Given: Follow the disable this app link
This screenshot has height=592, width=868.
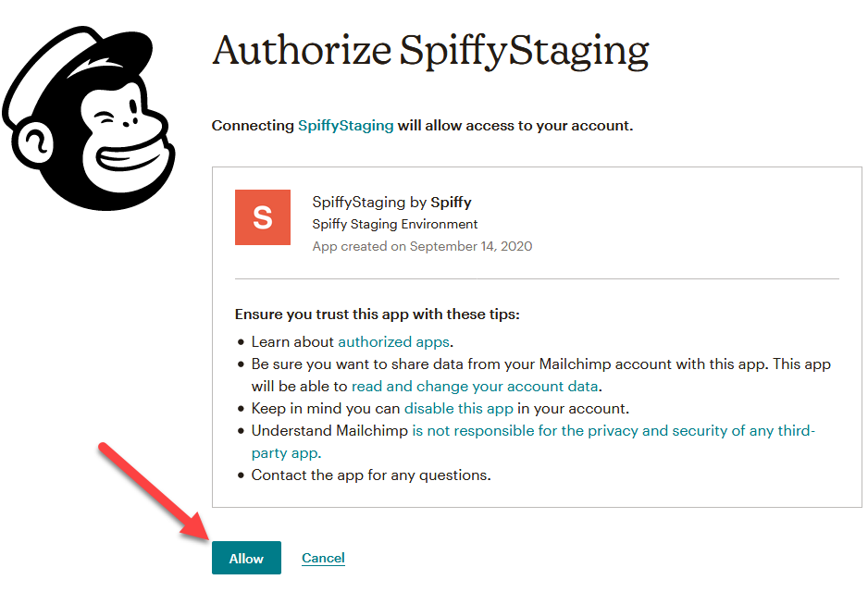Looking at the screenshot, I should tap(459, 408).
